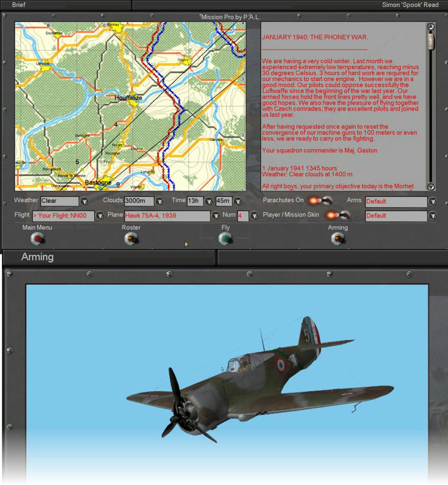This screenshot has width=448, height=485.
Task: Open the Flight selection dropdown
Action: pyautogui.click(x=99, y=216)
